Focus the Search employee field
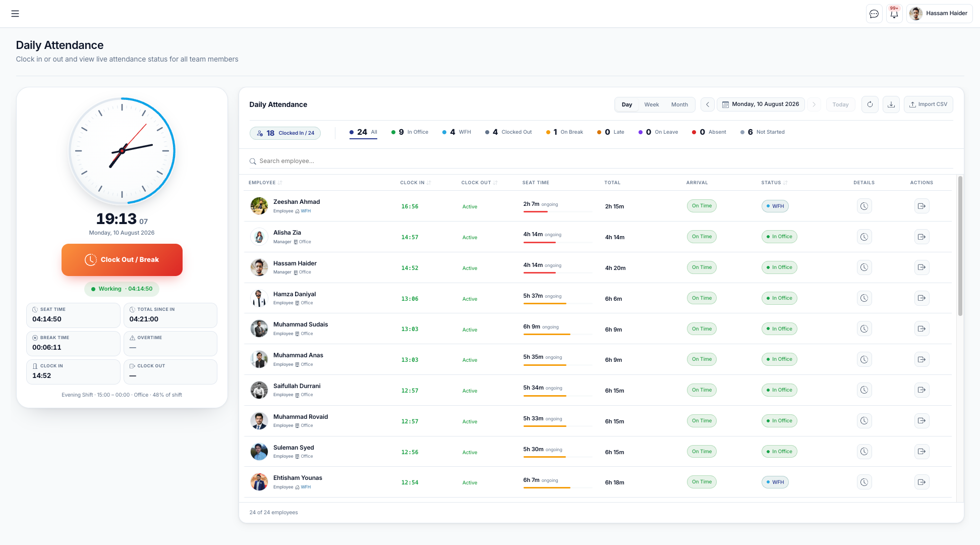This screenshot has height=545, width=980. click(601, 161)
